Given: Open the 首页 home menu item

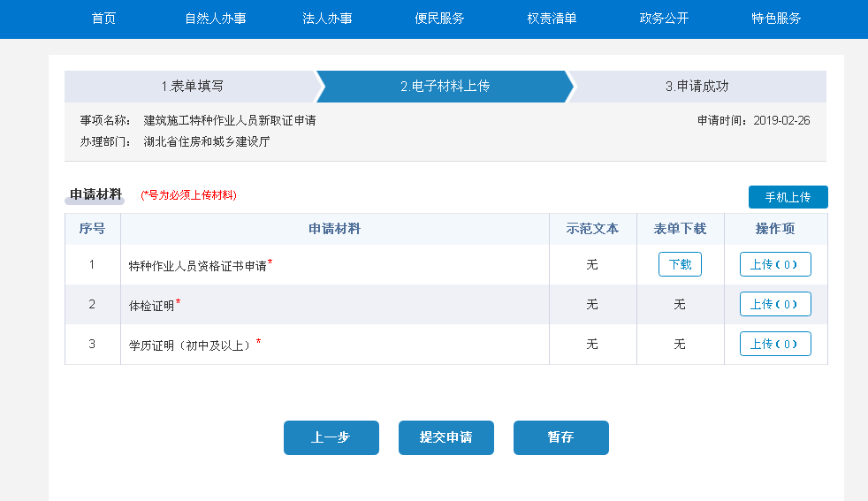Looking at the screenshot, I should pyautogui.click(x=103, y=19).
